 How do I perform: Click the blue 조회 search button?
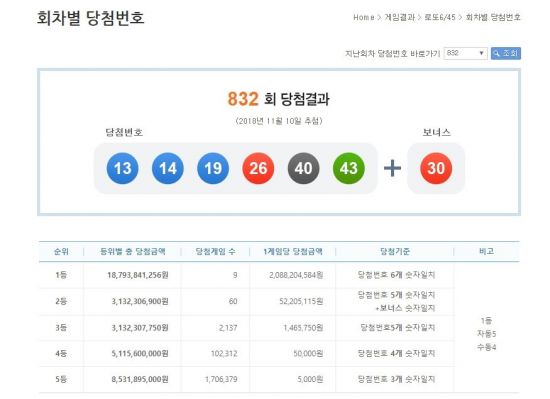(506, 53)
